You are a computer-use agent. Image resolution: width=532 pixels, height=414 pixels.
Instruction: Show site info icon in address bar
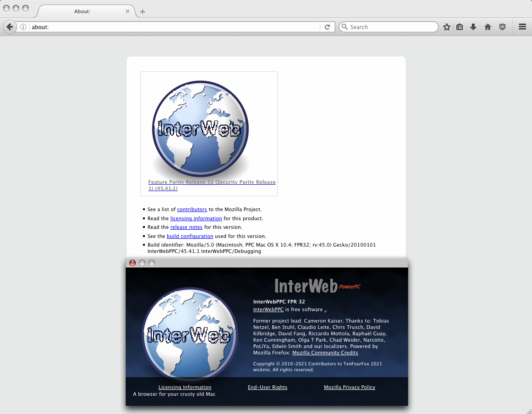[23, 27]
